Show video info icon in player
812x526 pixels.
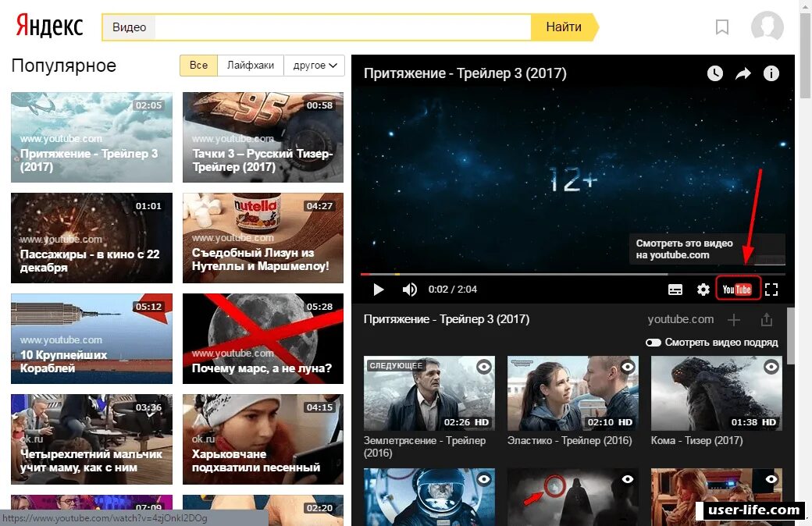pos(771,73)
